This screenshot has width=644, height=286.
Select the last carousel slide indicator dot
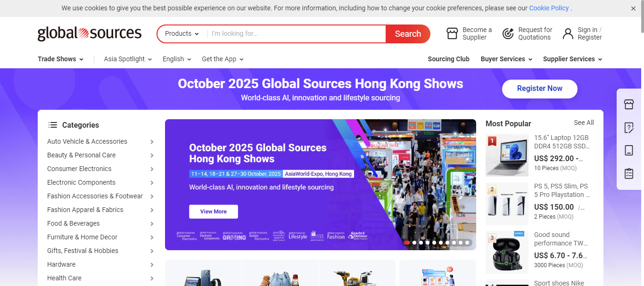tap(467, 243)
